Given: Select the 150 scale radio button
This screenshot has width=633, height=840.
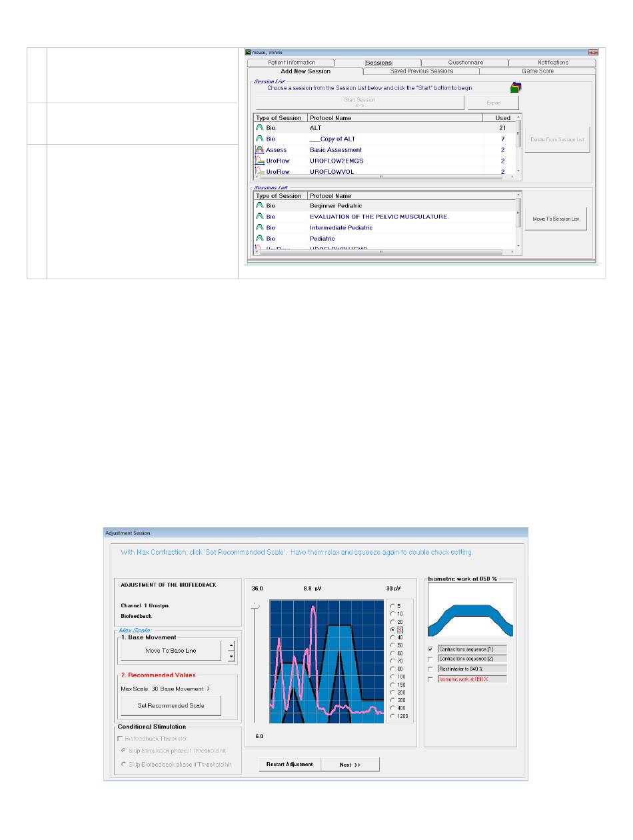Looking at the screenshot, I should point(392,685).
